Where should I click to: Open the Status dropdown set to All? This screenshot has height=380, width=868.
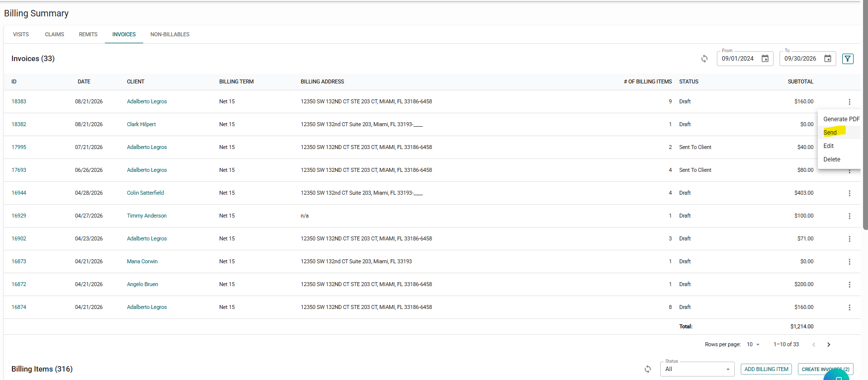(x=697, y=369)
